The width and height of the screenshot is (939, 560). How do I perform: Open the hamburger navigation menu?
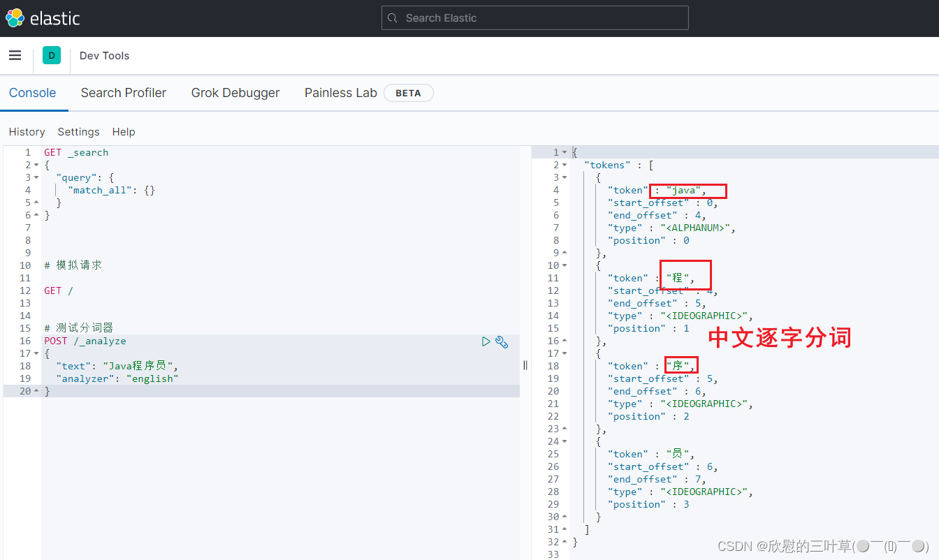pos(15,55)
